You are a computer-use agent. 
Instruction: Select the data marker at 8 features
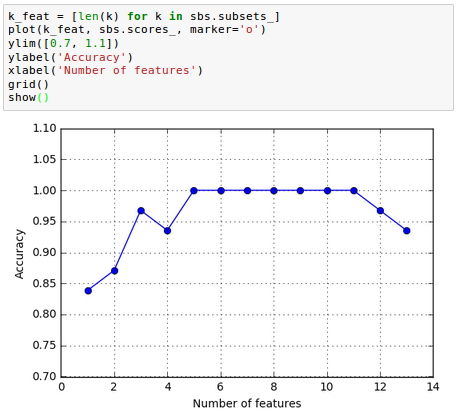(274, 191)
